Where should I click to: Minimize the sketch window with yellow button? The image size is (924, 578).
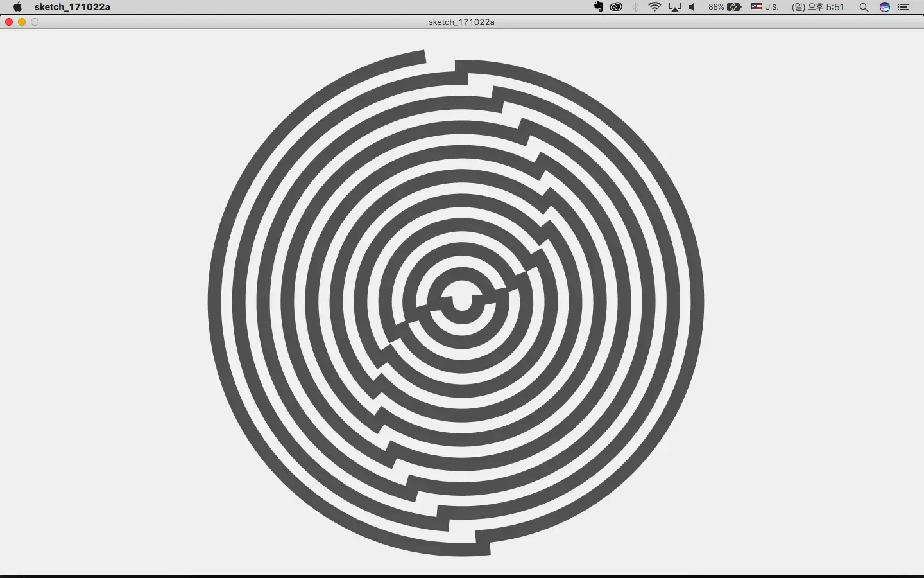tap(22, 22)
